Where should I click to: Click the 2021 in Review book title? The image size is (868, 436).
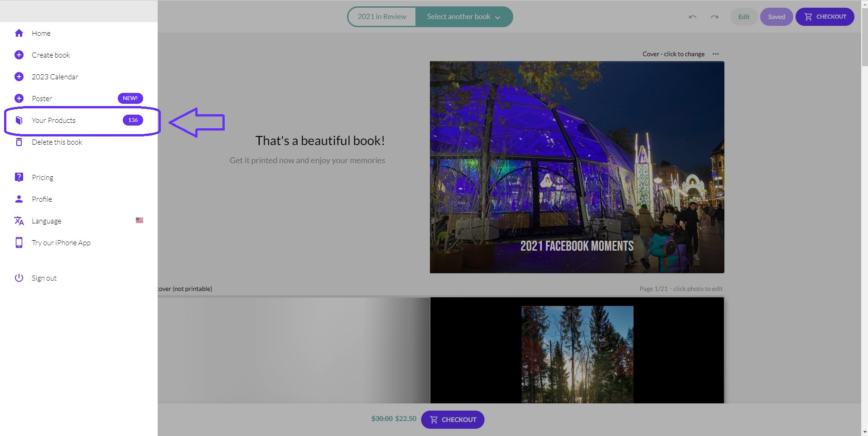click(382, 17)
